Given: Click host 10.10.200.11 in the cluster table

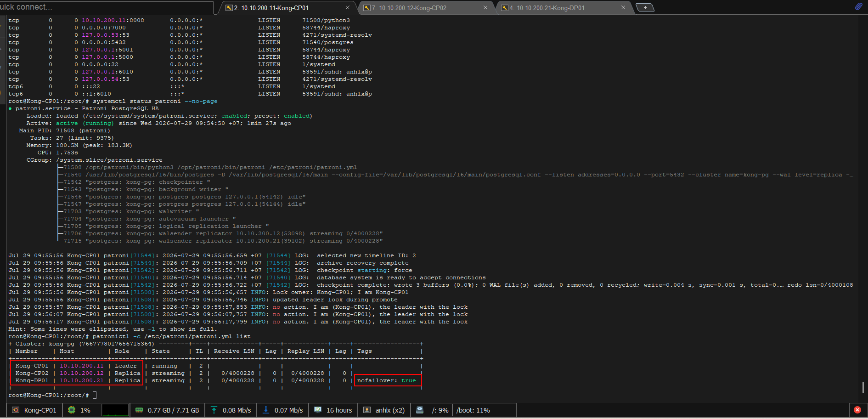Looking at the screenshot, I should coord(82,366).
